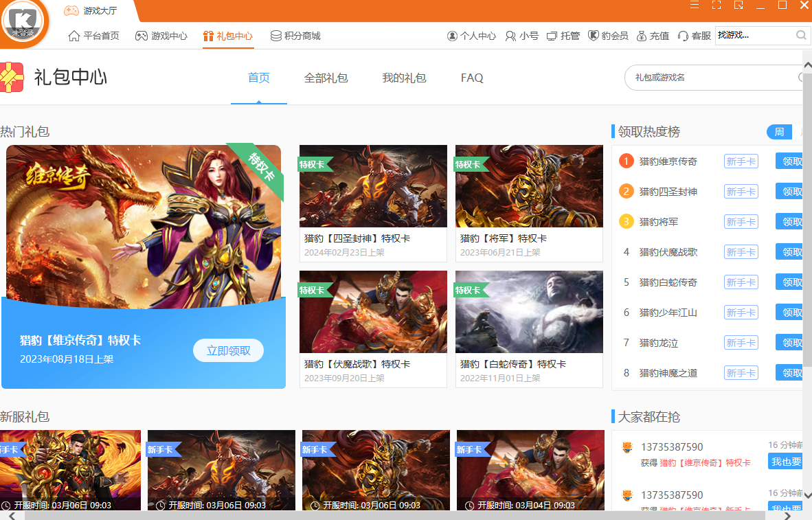This screenshot has width=812, height=520.
Task: Click the orange rank 2 badge
Action: click(x=626, y=192)
